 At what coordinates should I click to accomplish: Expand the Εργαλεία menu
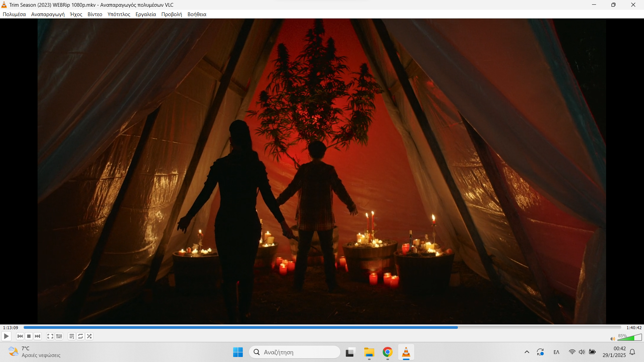coord(146,14)
